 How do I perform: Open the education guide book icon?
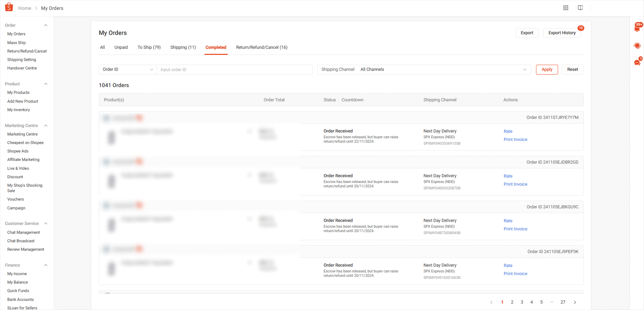coord(580,8)
